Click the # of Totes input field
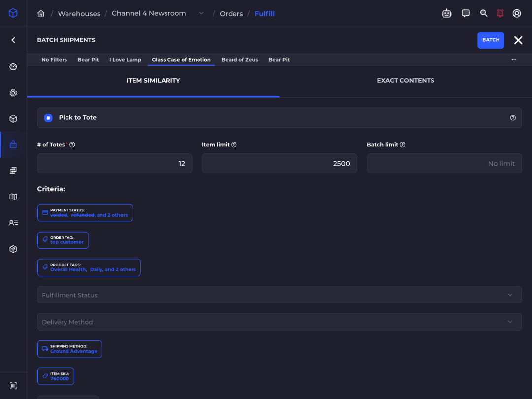 point(115,163)
